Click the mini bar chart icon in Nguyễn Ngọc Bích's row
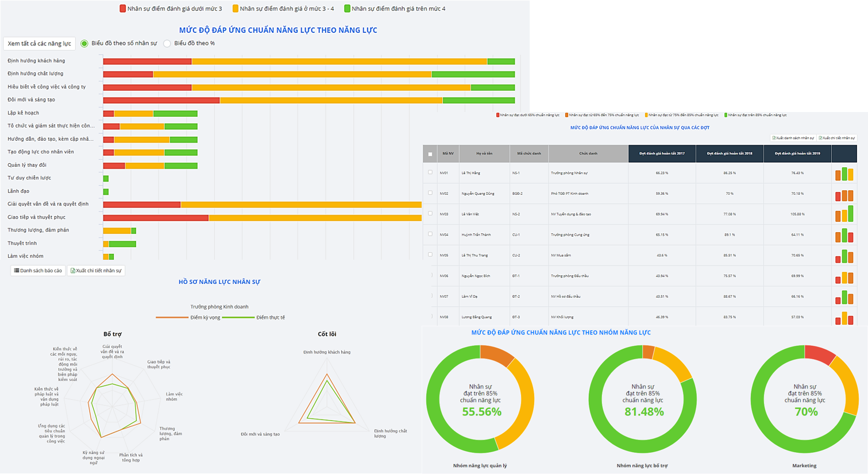The image size is (868, 474). tap(844, 278)
